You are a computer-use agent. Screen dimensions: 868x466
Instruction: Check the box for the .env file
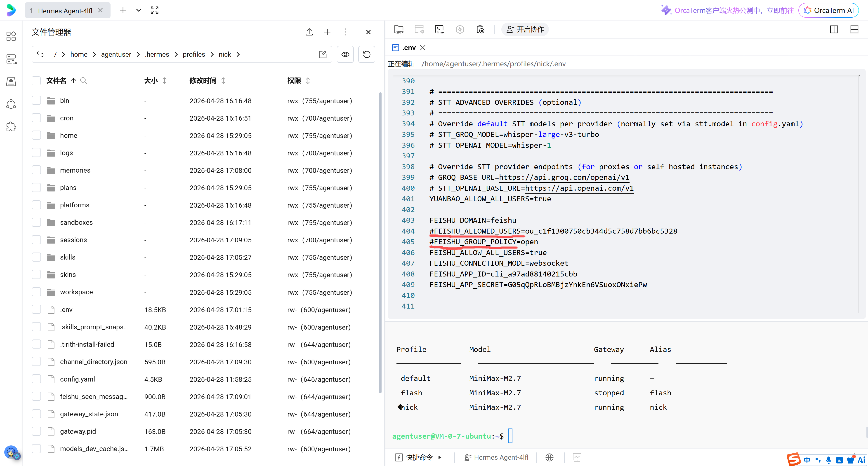[36, 309]
